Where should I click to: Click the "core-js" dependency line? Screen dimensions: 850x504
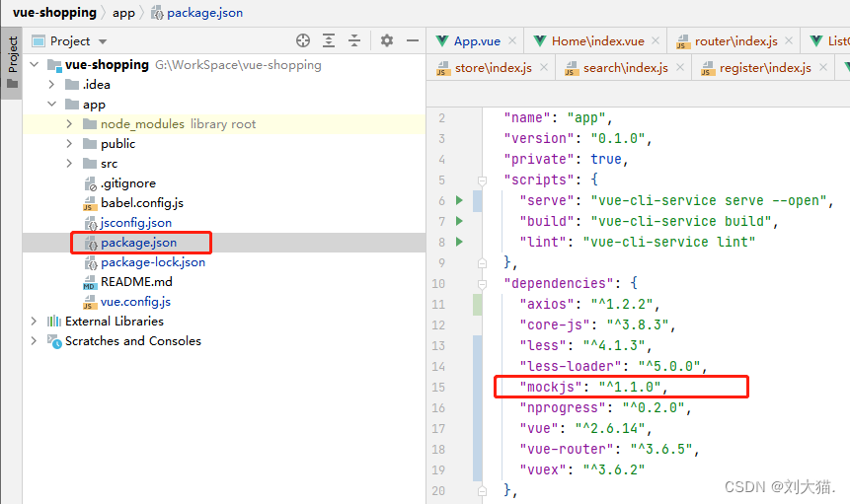click(x=598, y=324)
